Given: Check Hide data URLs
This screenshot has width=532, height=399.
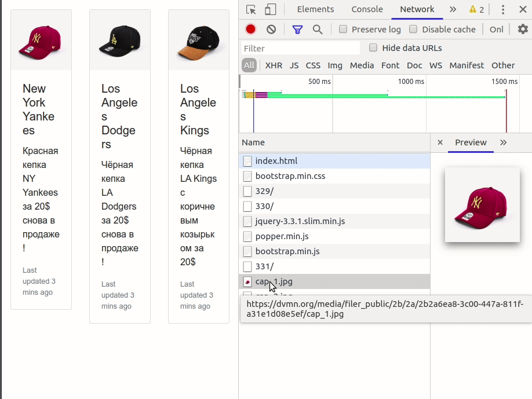Looking at the screenshot, I should pos(373,48).
